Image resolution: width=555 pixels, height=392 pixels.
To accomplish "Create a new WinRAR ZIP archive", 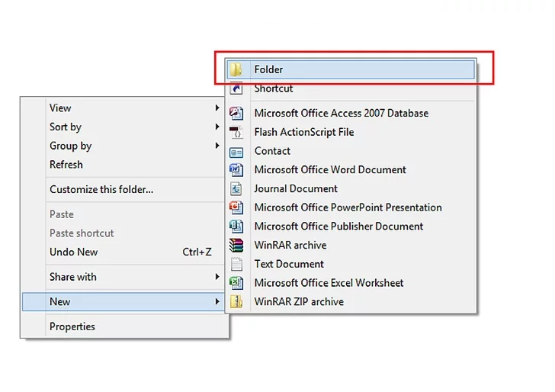I will 299,302.
